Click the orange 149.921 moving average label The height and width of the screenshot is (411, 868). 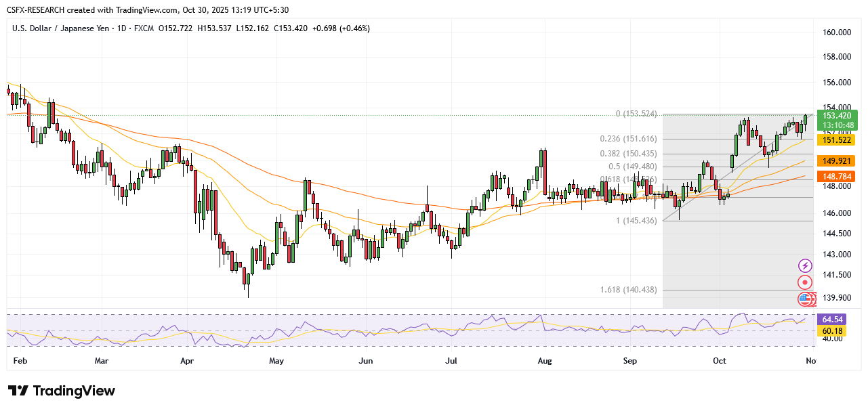click(837, 160)
